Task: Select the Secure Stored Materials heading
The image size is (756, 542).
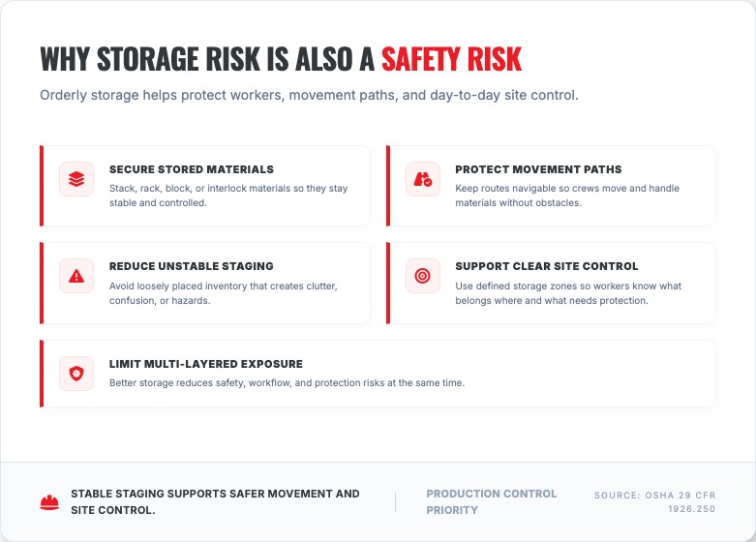Action: click(192, 169)
